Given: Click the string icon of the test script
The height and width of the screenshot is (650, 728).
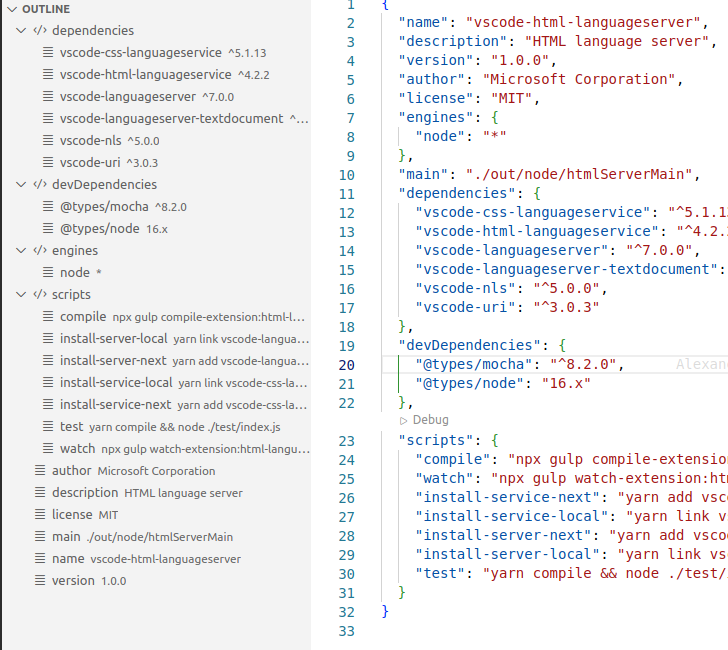Looking at the screenshot, I should (x=48, y=427).
